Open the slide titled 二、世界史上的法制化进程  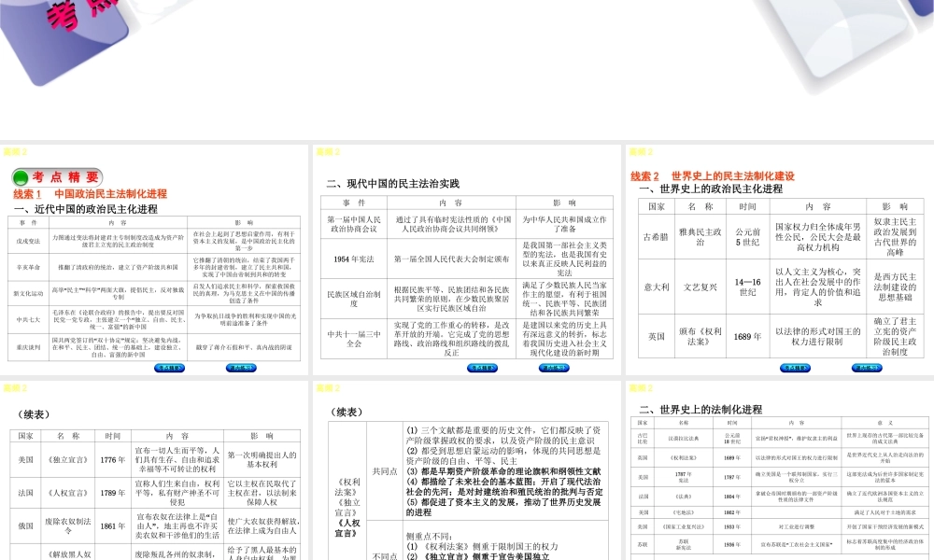tap(780, 471)
